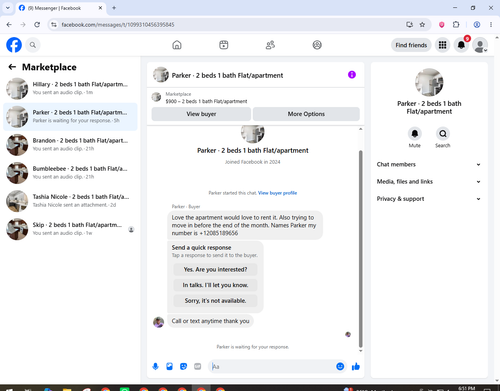Mute the Parker conversation

click(415, 134)
